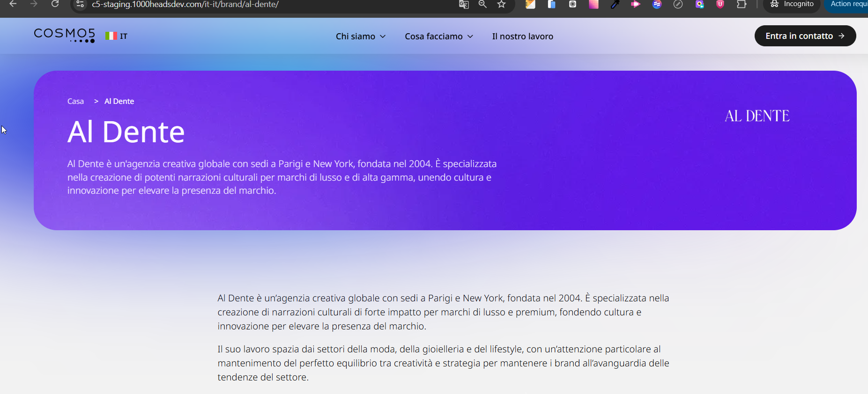Open the IT language selector with Italian flag

point(116,36)
